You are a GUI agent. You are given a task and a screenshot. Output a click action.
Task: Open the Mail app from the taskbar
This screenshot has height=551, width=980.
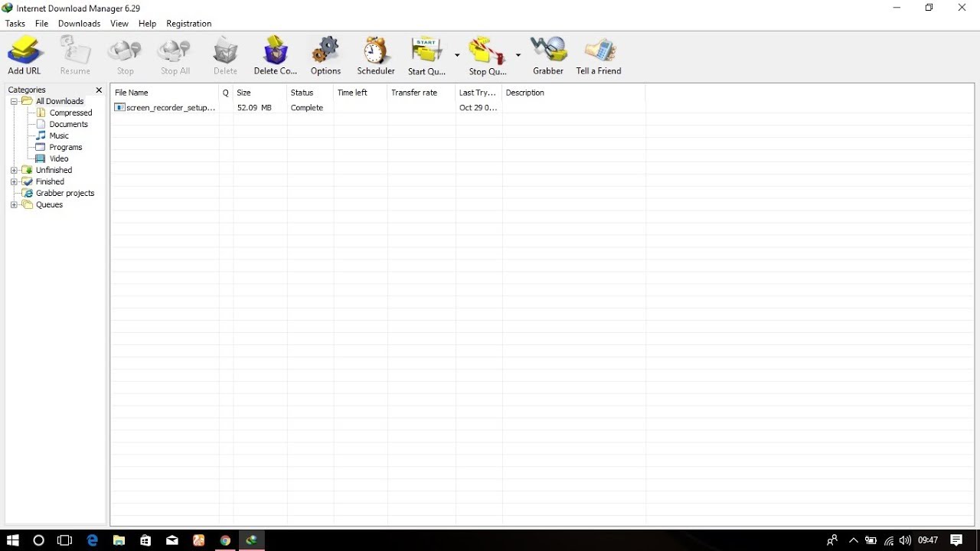(172, 540)
